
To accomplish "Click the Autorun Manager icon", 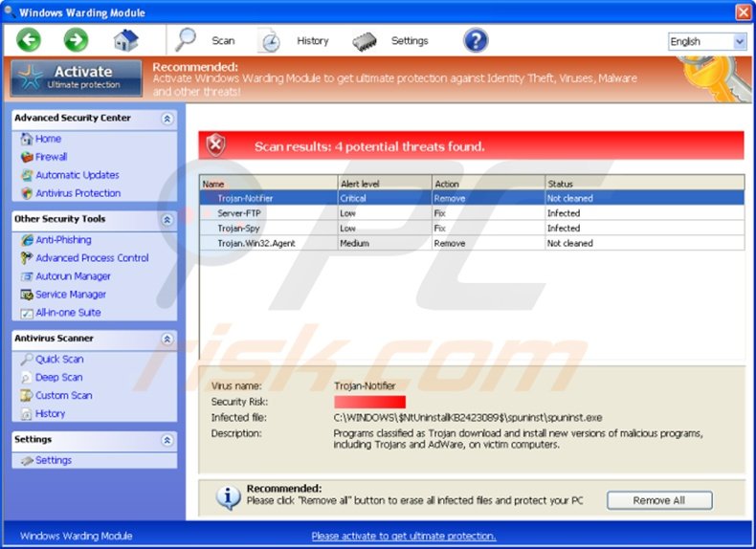I will (27, 276).
